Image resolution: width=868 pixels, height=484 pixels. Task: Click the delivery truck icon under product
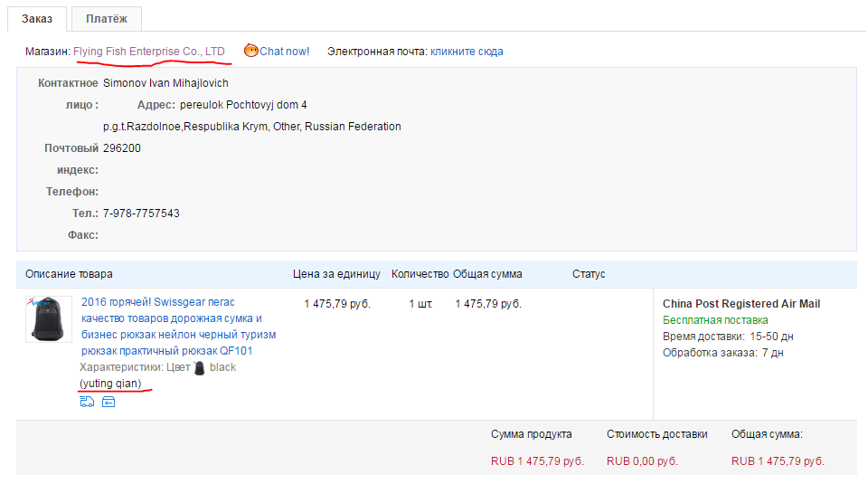coord(87,402)
